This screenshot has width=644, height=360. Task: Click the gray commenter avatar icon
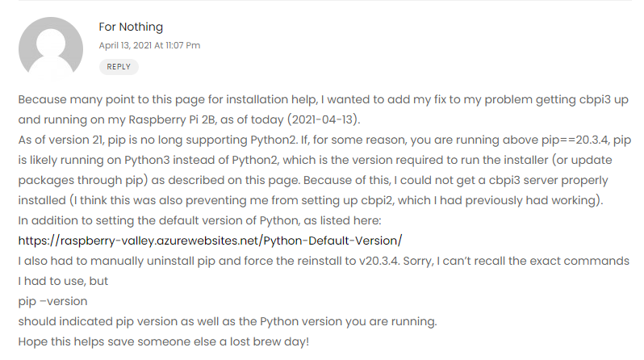click(x=51, y=48)
